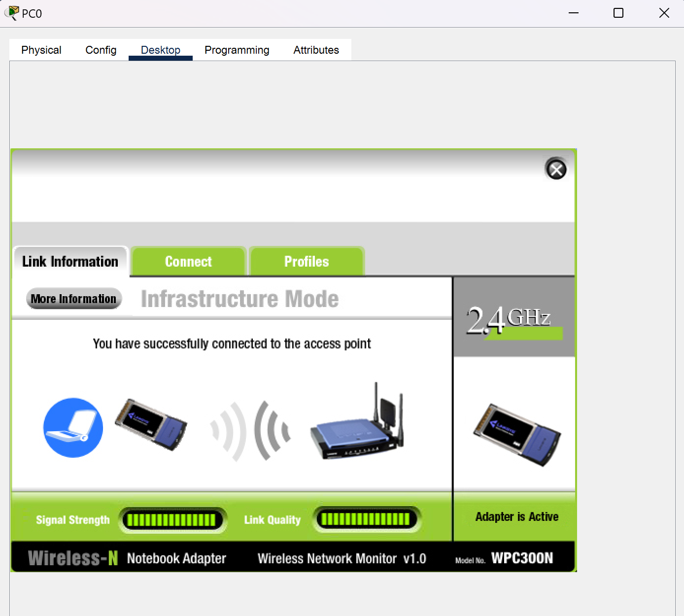Screen dimensions: 684x616
Task: Click the Adapter is Active status text
Action: click(517, 516)
